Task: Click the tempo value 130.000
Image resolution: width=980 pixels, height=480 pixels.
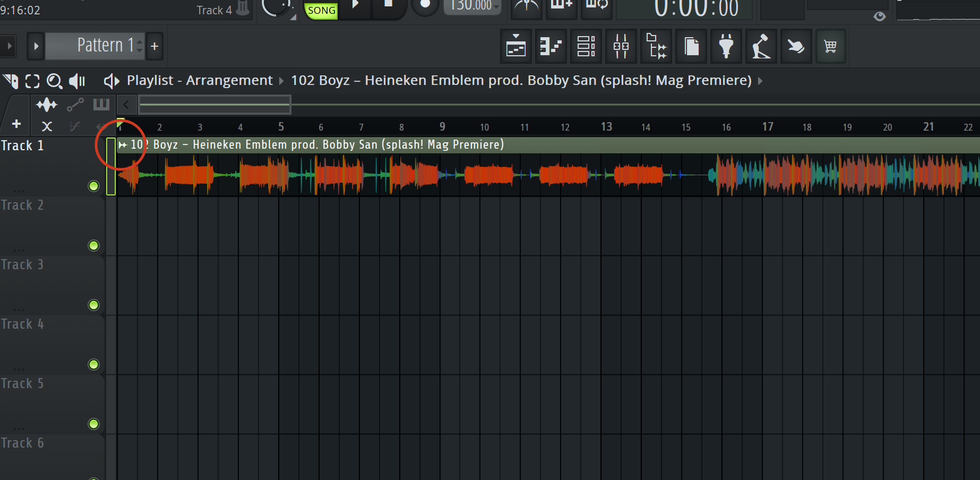Action: pyautogui.click(x=470, y=6)
